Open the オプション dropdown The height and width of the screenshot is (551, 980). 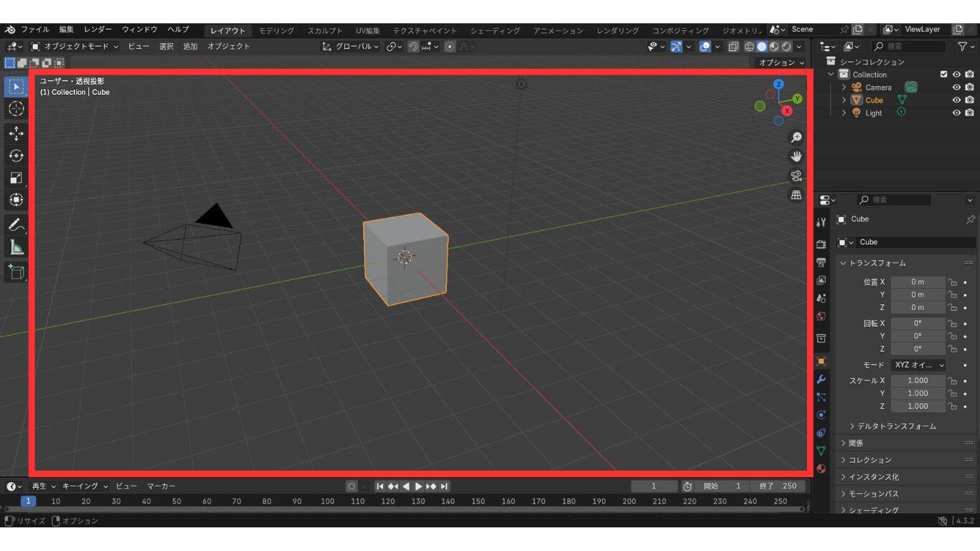coord(781,63)
